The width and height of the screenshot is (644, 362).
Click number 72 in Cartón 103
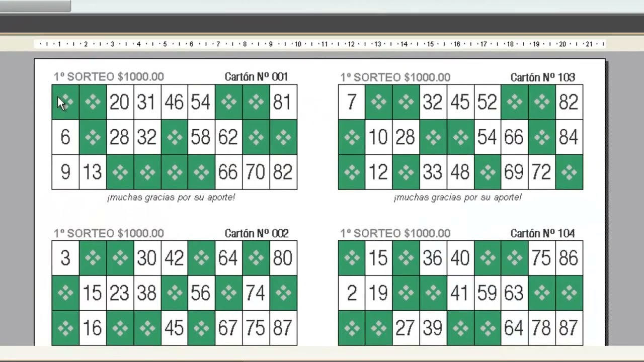coord(542,172)
